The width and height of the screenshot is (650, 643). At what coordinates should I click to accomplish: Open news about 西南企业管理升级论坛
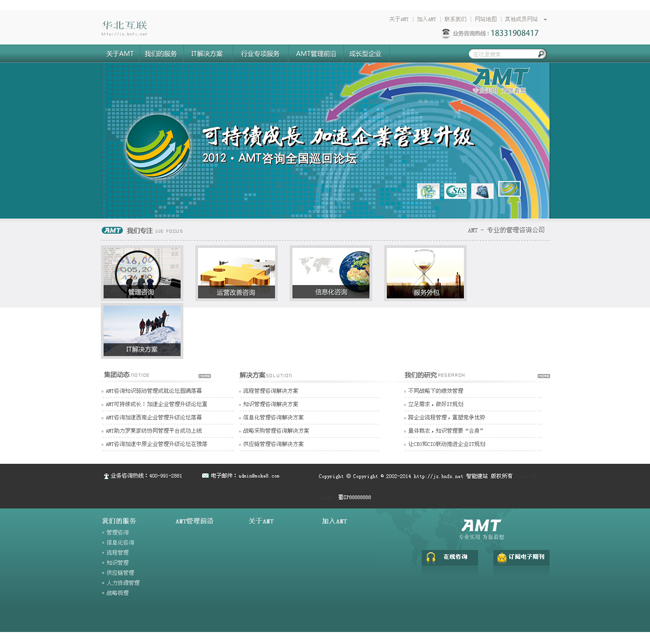[154, 417]
